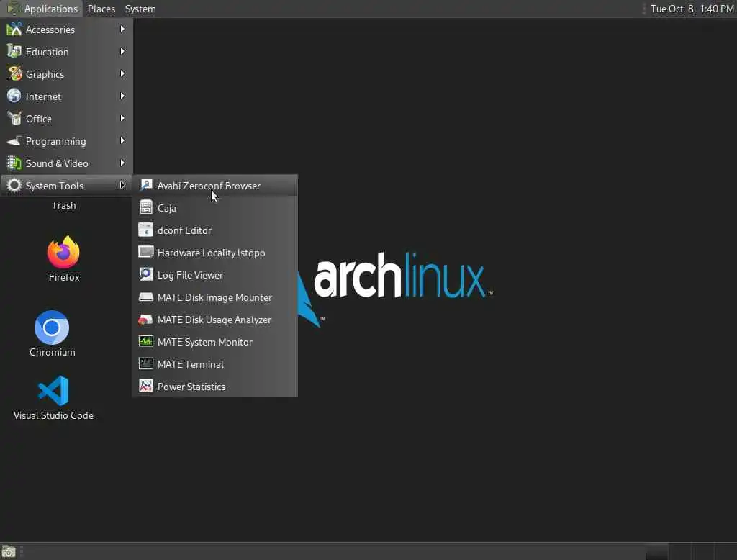Click the System Tools submenu arrow

click(x=122, y=185)
